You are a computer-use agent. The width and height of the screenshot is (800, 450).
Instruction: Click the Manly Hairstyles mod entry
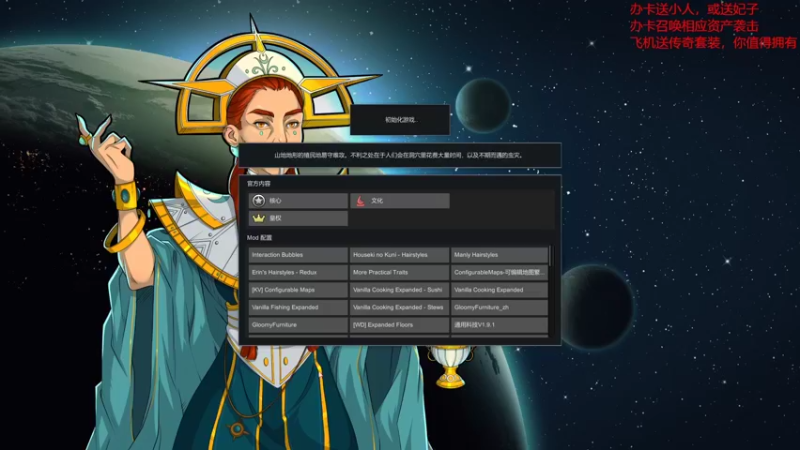(499, 255)
